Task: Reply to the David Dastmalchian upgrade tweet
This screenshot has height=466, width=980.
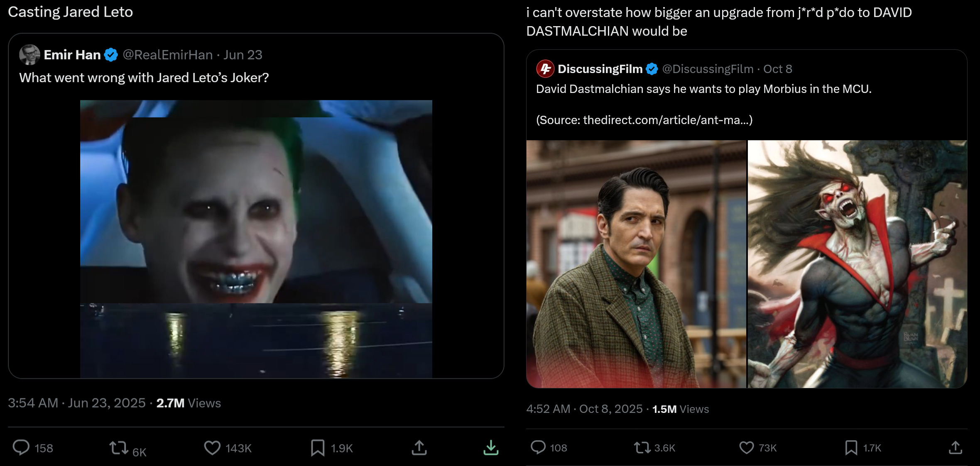Action: tap(538, 447)
